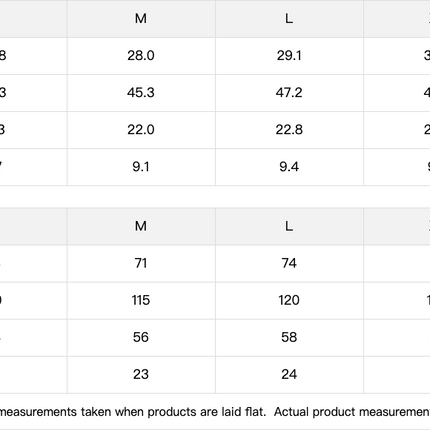This screenshot has height=430, width=430.
Task: Click the 47.2 value cell
Action: 289,93
